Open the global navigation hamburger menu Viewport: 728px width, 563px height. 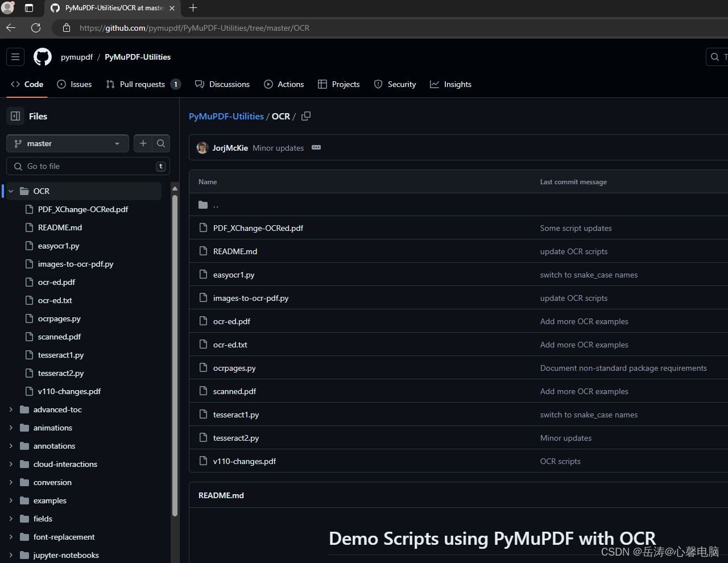[x=15, y=57]
